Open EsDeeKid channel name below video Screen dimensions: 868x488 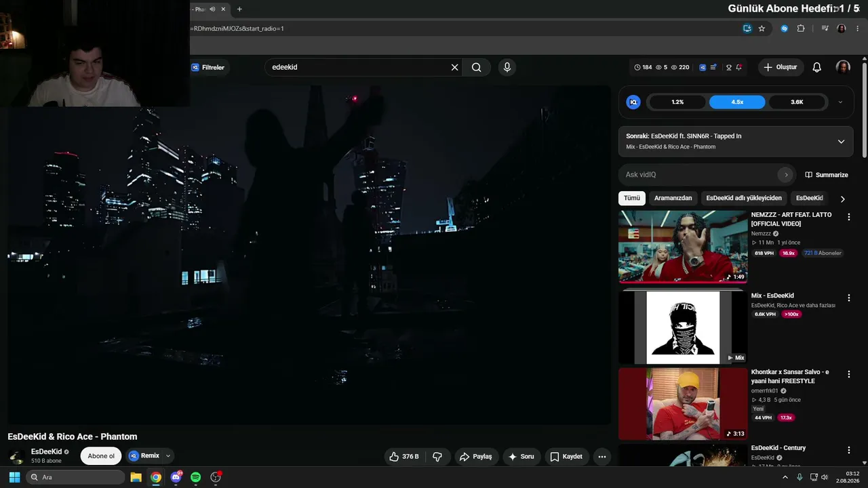pyautogui.click(x=46, y=451)
